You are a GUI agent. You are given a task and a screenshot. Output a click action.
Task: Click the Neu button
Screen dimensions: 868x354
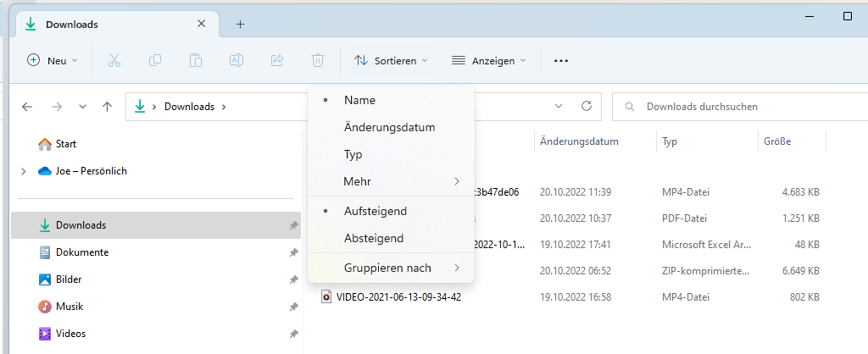point(53,60)
